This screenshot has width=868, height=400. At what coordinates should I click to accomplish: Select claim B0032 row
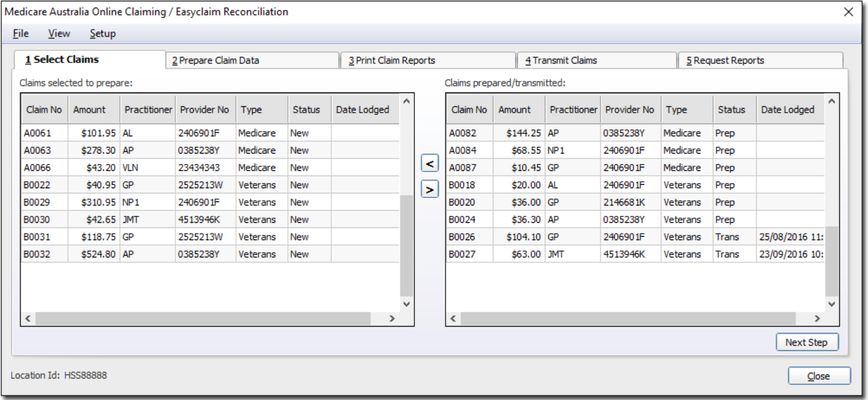click(x=210, y=254)
